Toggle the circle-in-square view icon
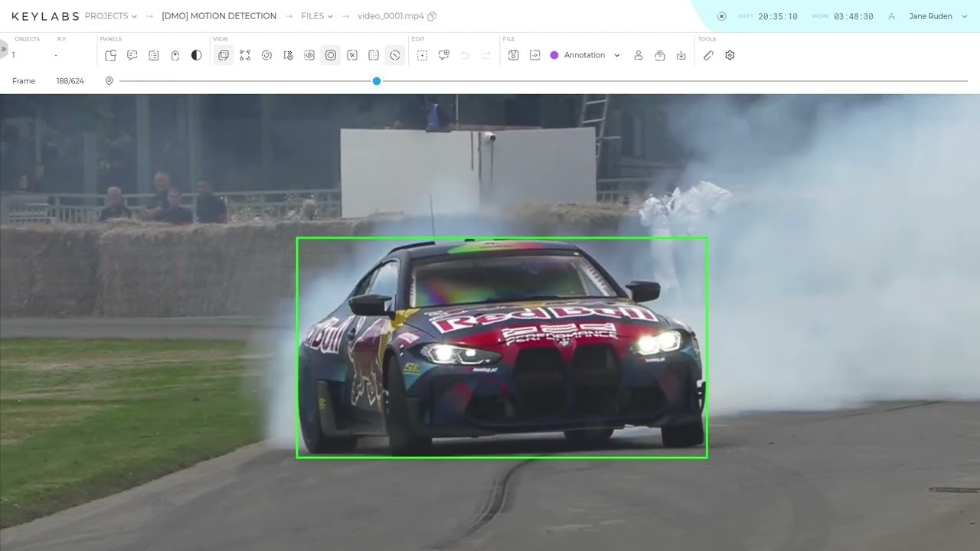 (x=331, y=55)
